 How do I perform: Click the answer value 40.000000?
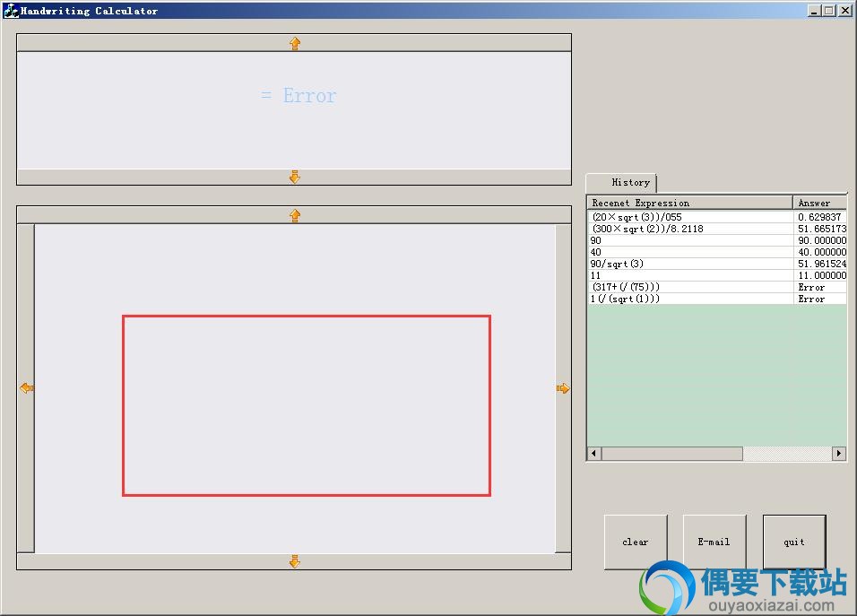click(822, 252)
